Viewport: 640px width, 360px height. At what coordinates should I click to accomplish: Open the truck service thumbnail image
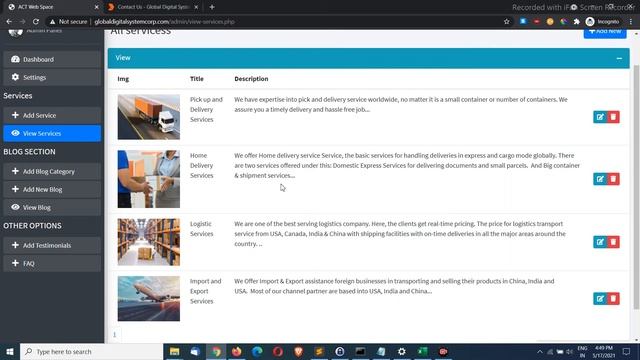pos(149,117)
